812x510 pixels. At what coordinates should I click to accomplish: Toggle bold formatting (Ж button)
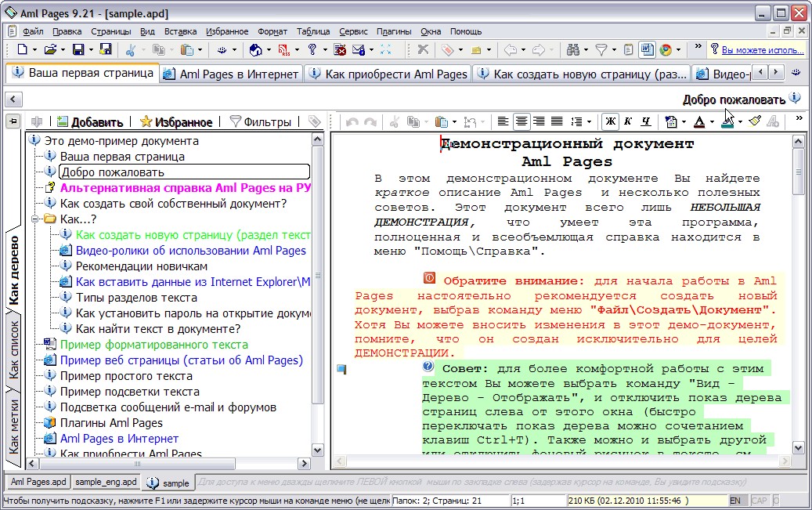pos(611,121)
